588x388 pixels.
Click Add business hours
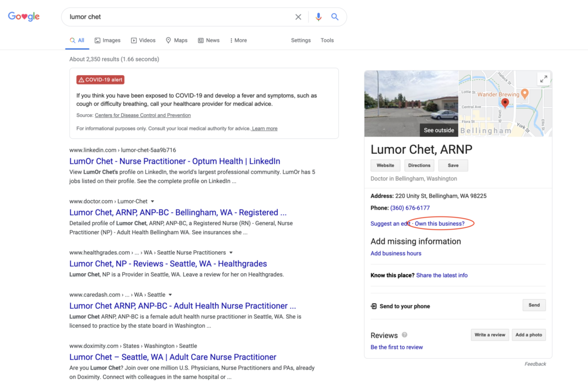pyautogui.click(x=396, y=254)
